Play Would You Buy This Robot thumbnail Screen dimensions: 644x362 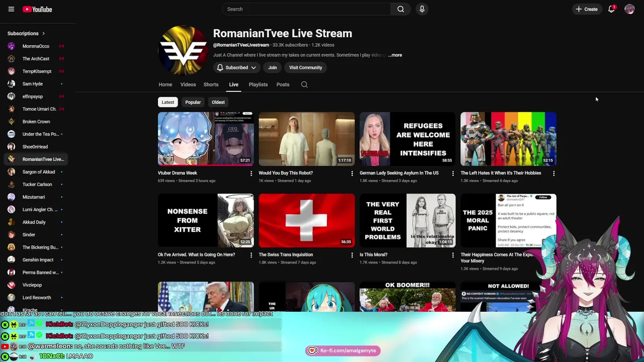click(306, 139)
